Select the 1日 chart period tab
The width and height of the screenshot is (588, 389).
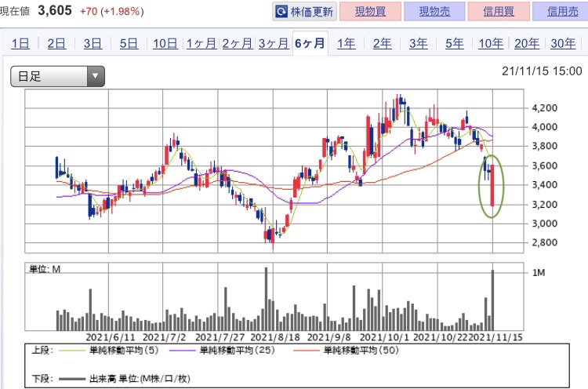[x=20, y=43]
